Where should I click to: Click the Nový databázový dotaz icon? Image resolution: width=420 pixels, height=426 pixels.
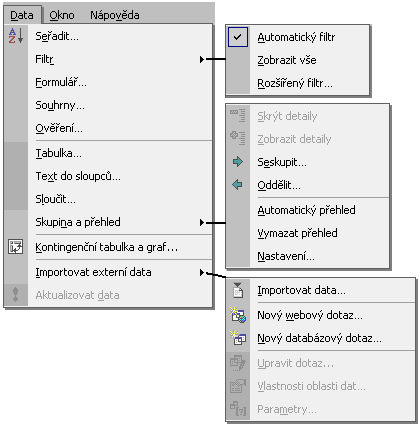238,338
